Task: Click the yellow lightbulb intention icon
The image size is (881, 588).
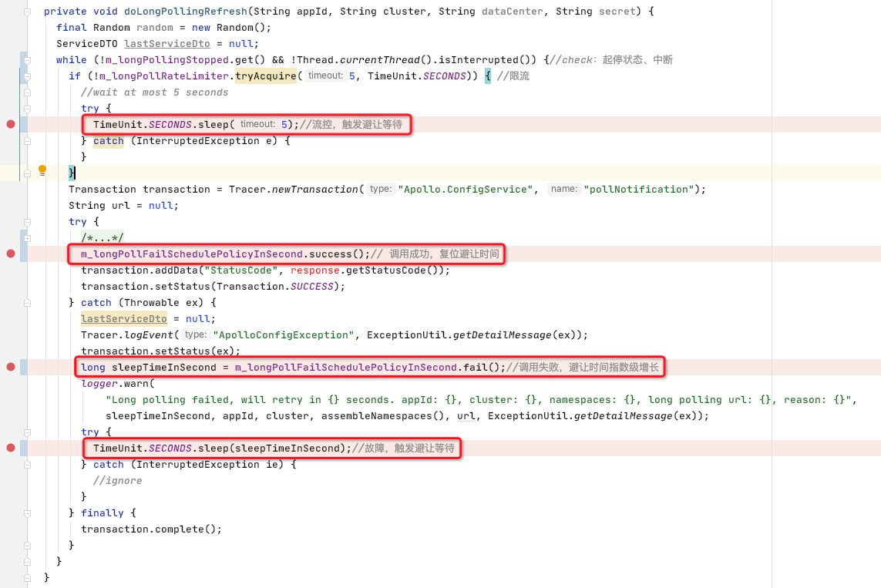Action: pyautogui.click(x=42, y=170)
